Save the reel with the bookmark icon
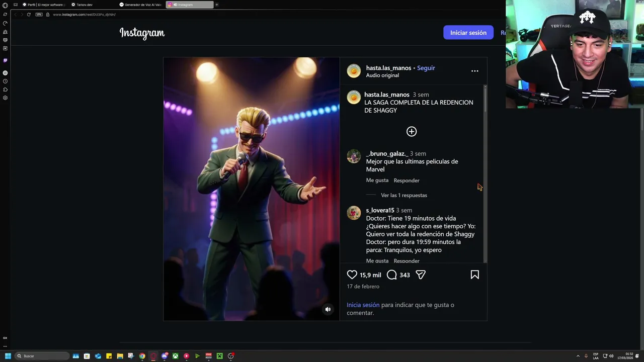The height and width of the screenshot is (362, 644). [x=474, y=275]
